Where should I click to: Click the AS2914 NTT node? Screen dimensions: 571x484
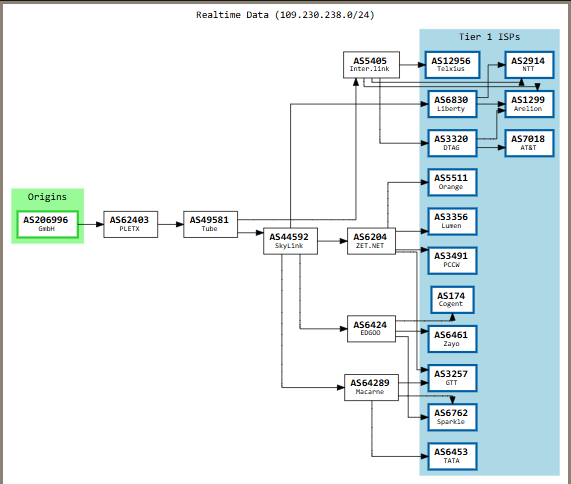(x=529, y=64)
